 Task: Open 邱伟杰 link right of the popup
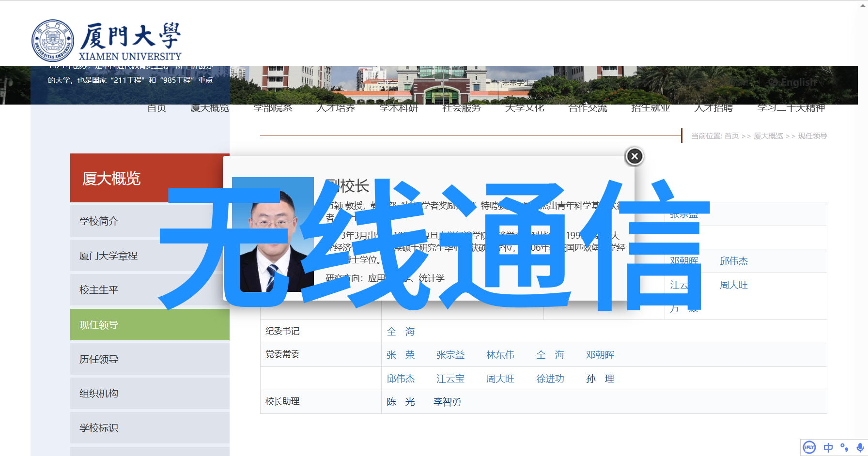click(734, 261)
